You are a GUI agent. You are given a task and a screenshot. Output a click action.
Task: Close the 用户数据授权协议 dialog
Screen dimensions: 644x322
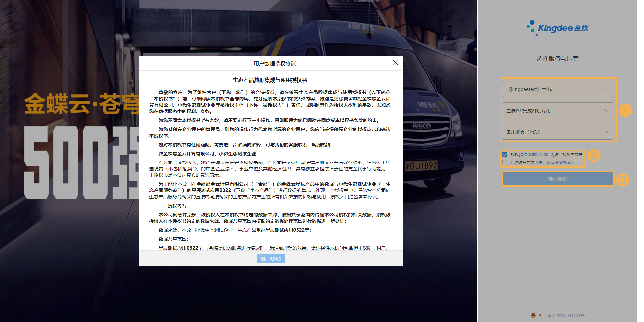tap(395, 63)
